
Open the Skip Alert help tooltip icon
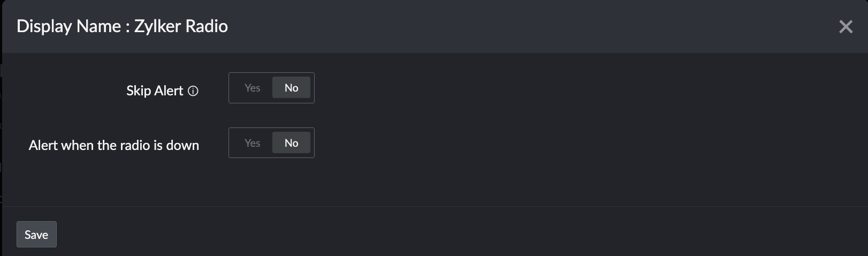[x=194, y=91]
